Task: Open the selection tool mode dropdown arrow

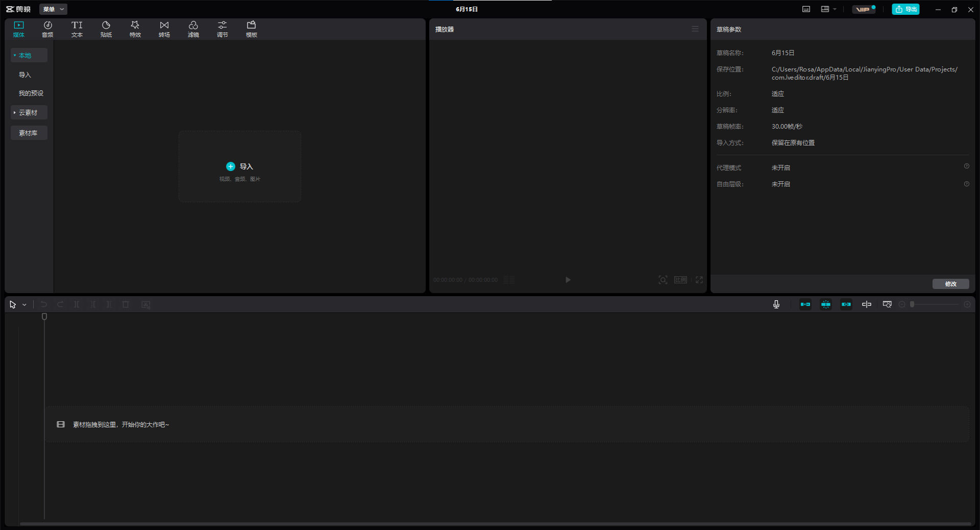Action: click(24, 305)
